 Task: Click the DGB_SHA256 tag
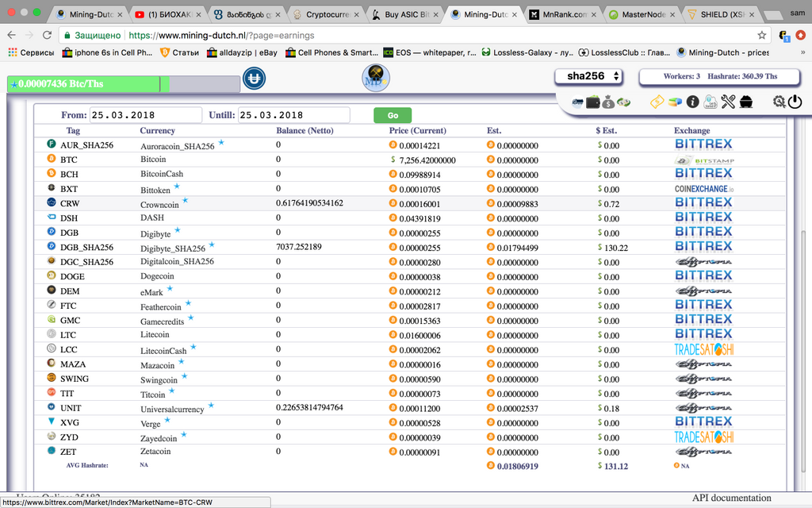tap(86, 248)
